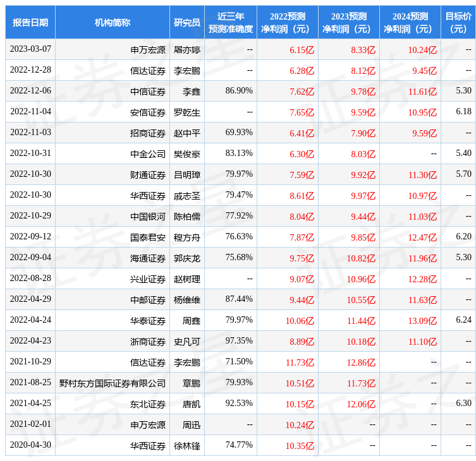
Task: Select analyst name 吕明璋
Action: click(187, 175)
